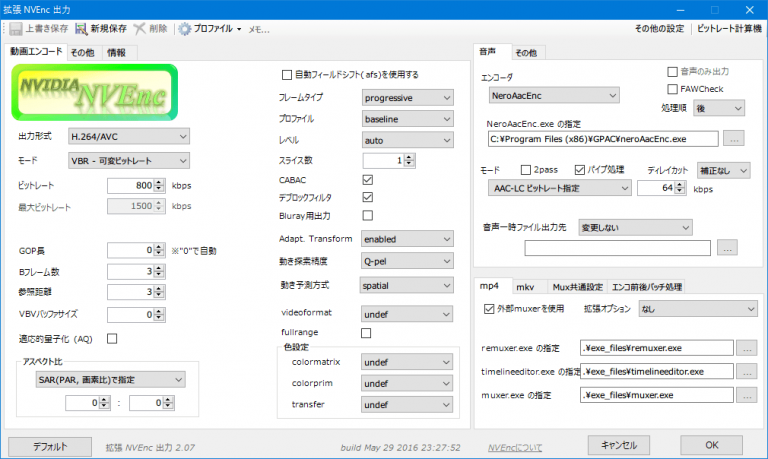Open the NVEncについて link
Viewport: 768px width, 459px height.
point(515,448)
